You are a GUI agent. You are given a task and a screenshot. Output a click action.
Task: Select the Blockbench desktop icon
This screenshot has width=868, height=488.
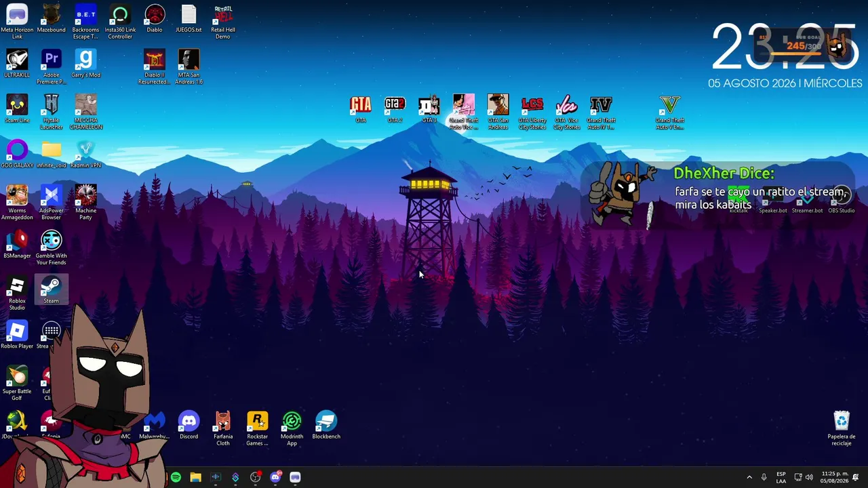326,426
